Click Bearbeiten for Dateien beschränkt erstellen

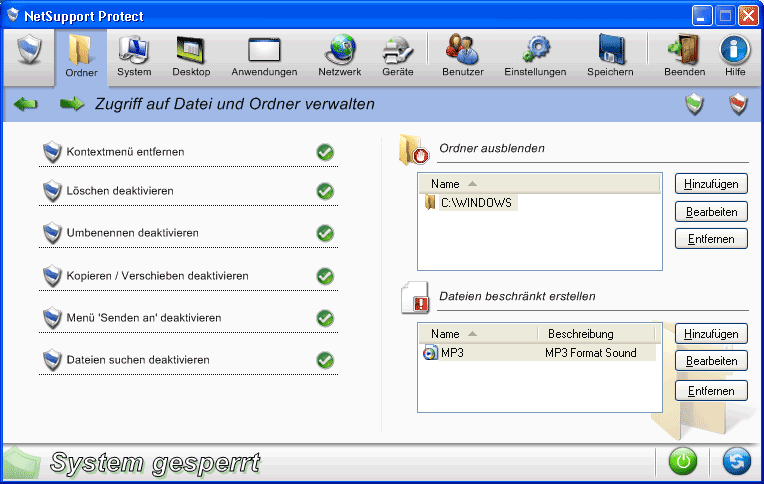[x=711, y=361]
